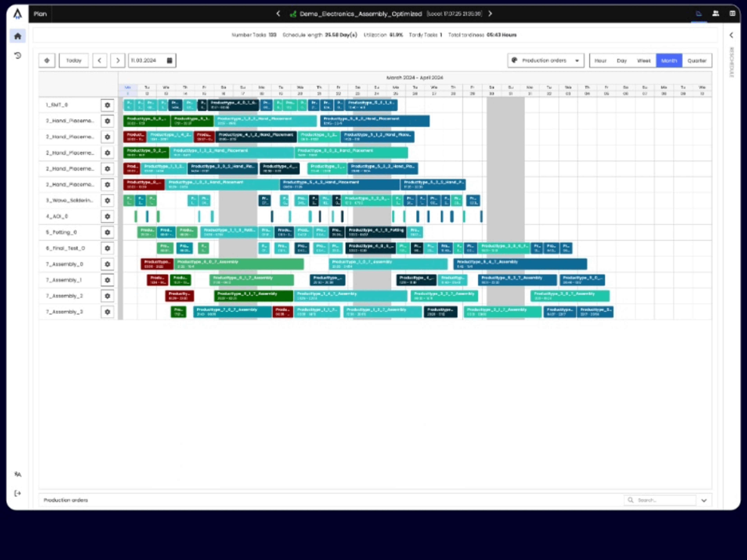
Task: Click the logout icon in sidebar
Action: click(x=18, y=493)
